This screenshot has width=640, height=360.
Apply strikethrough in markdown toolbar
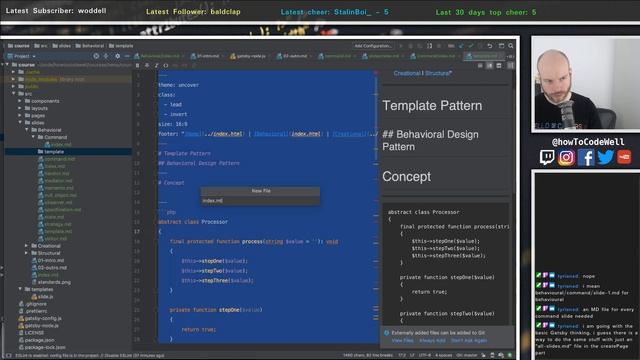pyautogui.click(x=147, y=65)
